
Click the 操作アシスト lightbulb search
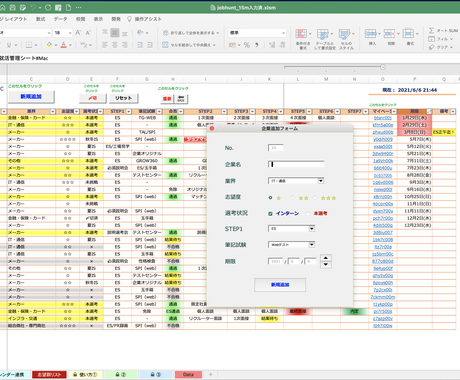pos(145,19)
